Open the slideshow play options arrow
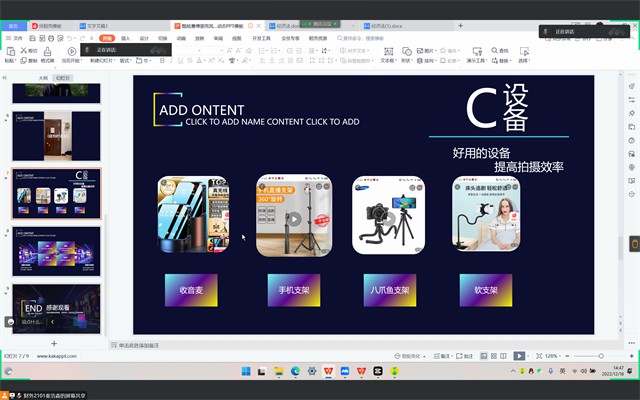The height and width of the screenshot is (400, 640). (529, 356)
